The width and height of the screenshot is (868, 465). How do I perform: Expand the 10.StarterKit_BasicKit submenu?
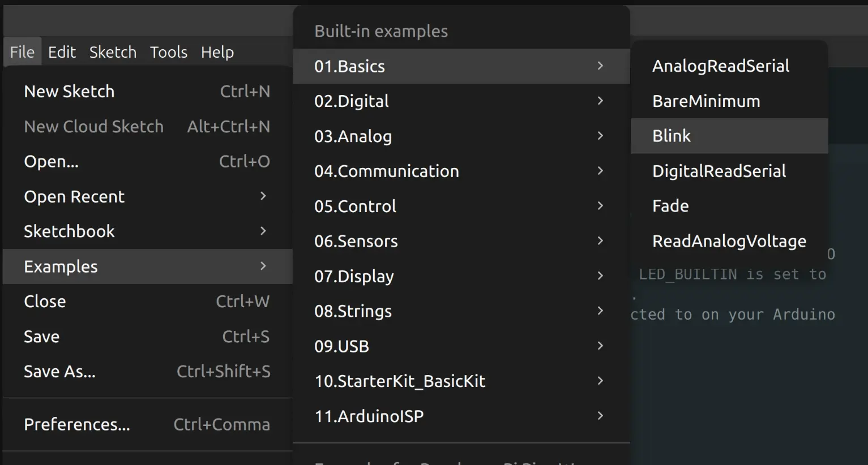click(400, 381)
